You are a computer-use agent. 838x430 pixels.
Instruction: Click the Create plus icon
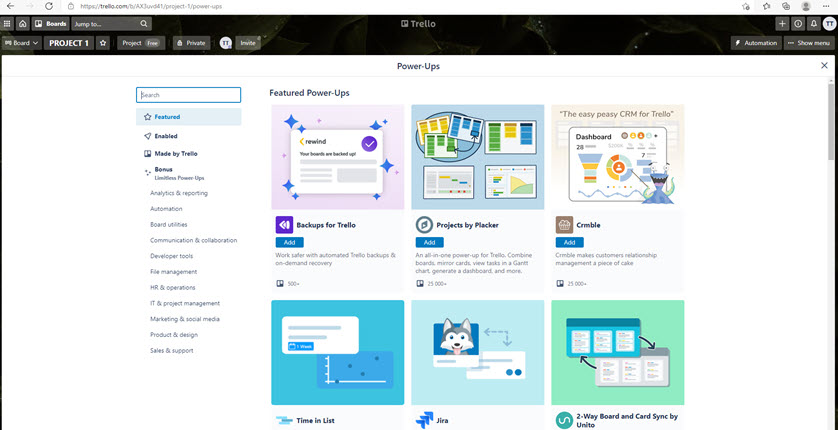pos(782,24)
